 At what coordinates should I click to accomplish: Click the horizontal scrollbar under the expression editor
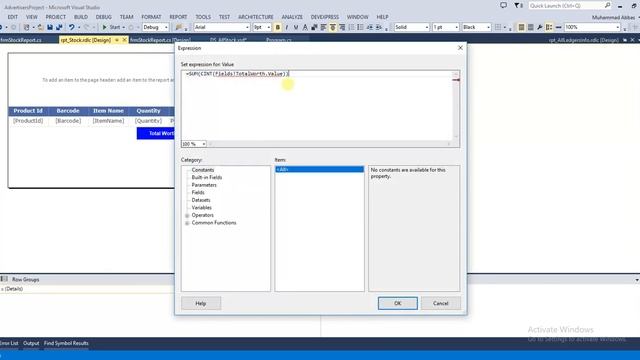[x=330, y=144]
